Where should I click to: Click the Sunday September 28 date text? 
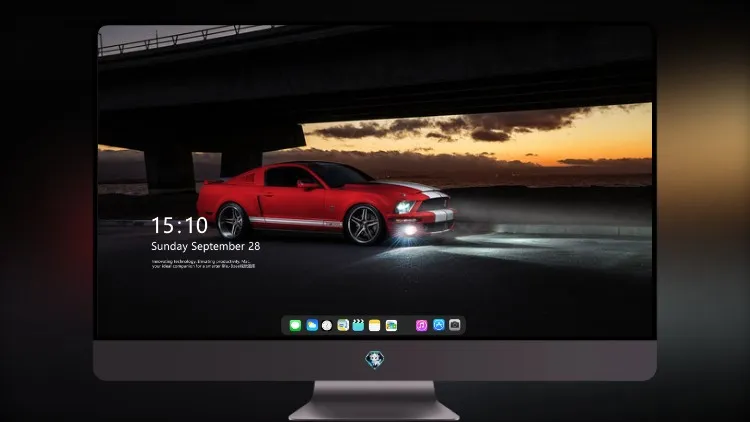pos(206,246)
